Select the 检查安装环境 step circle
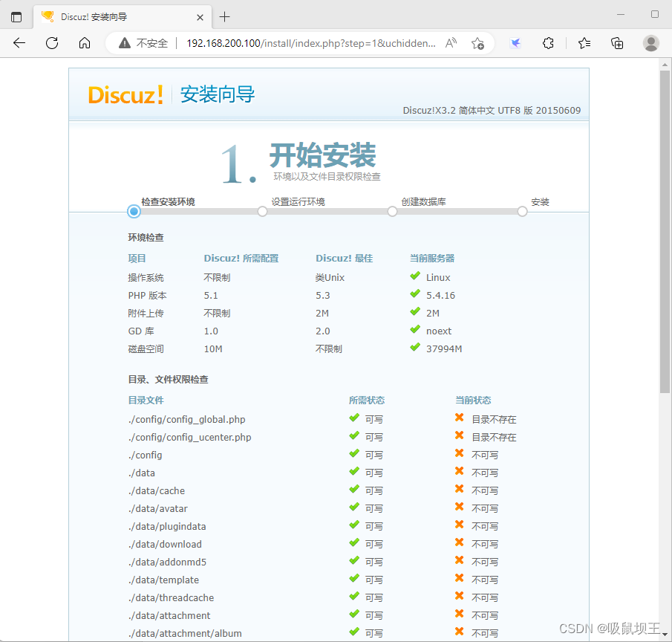The image size is (672, 642). 134,211
